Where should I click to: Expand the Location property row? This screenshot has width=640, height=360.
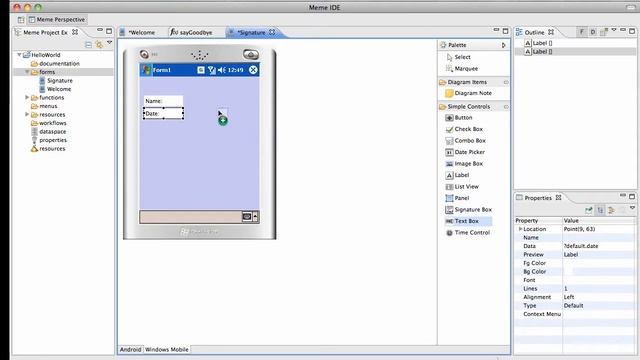click(520, 229)
